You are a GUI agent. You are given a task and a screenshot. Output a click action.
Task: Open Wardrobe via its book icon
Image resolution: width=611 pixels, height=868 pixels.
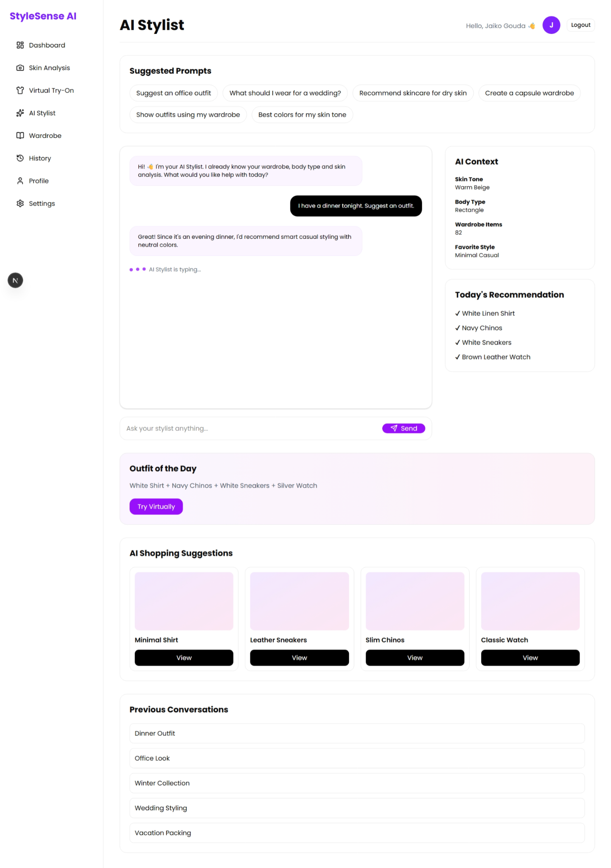20,136
